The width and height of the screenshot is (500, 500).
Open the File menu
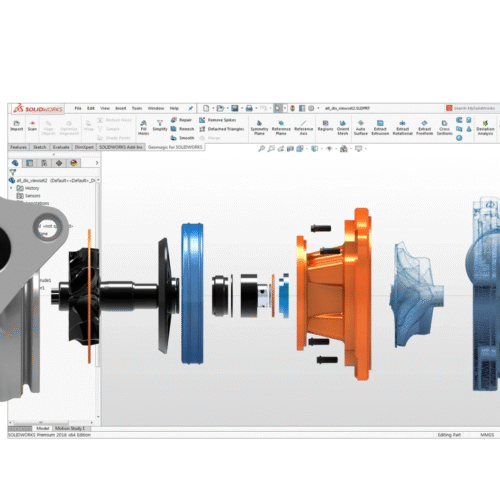click(78, 108)
